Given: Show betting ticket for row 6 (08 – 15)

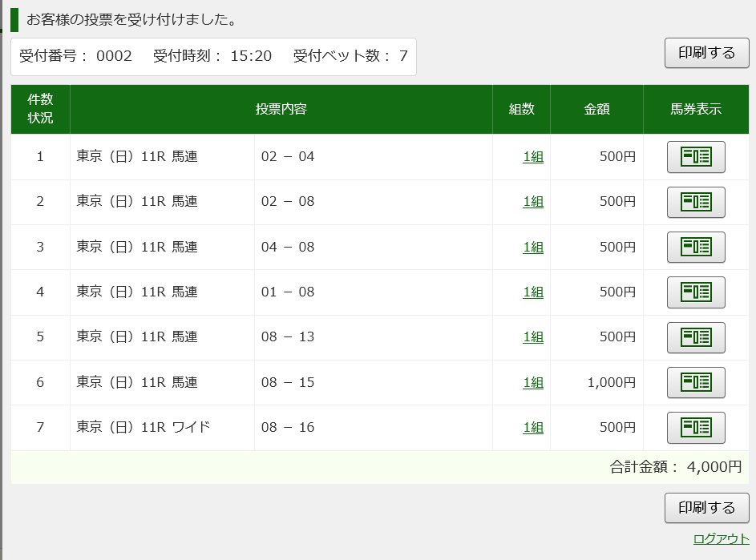Looking at the screenshot, I should 696,382.
